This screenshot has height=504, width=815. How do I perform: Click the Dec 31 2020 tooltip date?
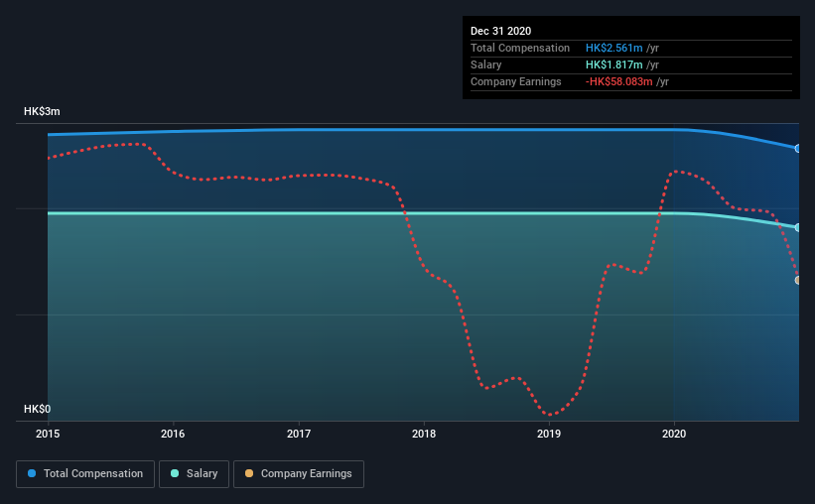tap(500, 31)
